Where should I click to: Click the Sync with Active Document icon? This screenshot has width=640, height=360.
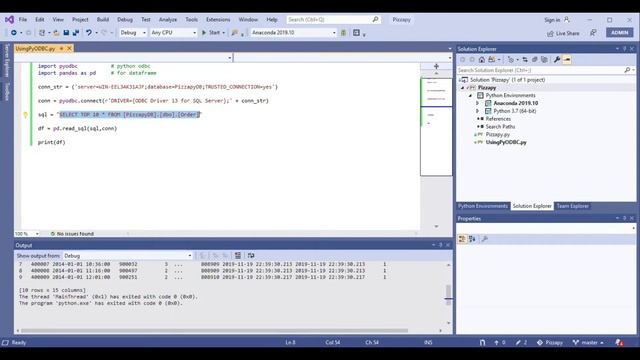pos(525,60)
